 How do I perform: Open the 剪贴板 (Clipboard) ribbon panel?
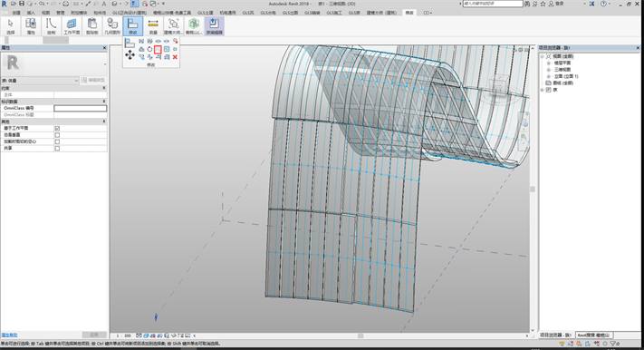(92, 26)
